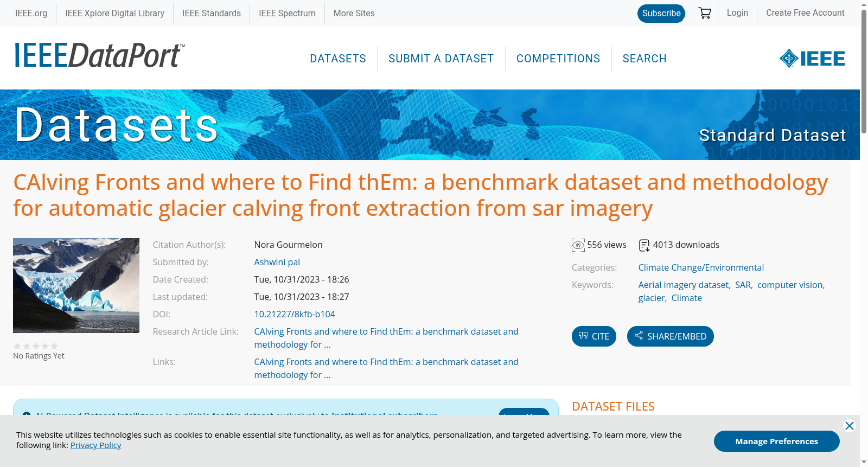
Task: Click the views eye icon
Action: click(x=578, y=245)
